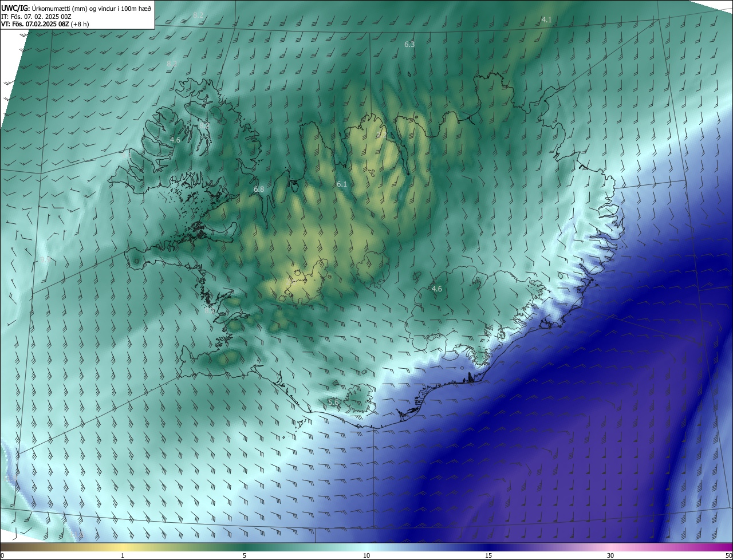This screenshot has width=733, height=560.
Task: Click the 10 tick label on the color scale
Action: 366,555
